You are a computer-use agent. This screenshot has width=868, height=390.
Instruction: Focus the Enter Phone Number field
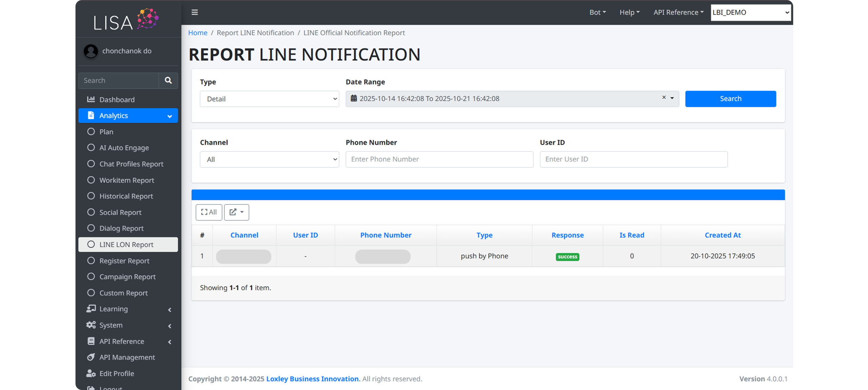439,159
